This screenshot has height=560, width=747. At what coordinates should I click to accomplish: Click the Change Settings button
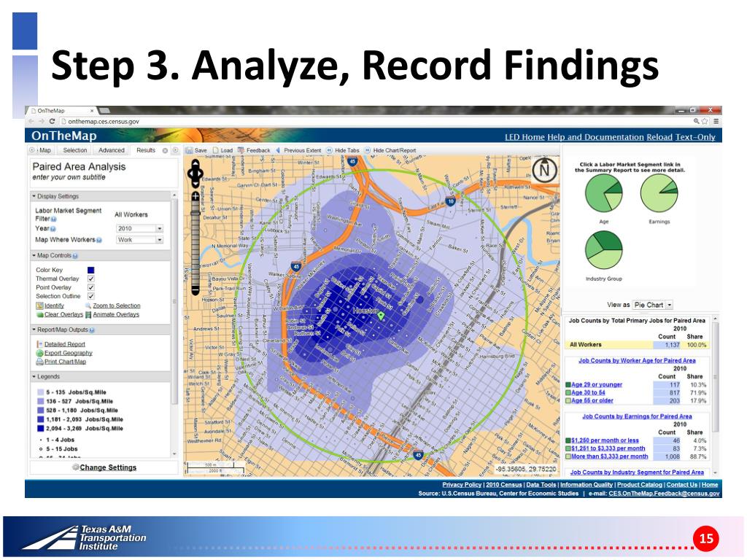[104, 467]
